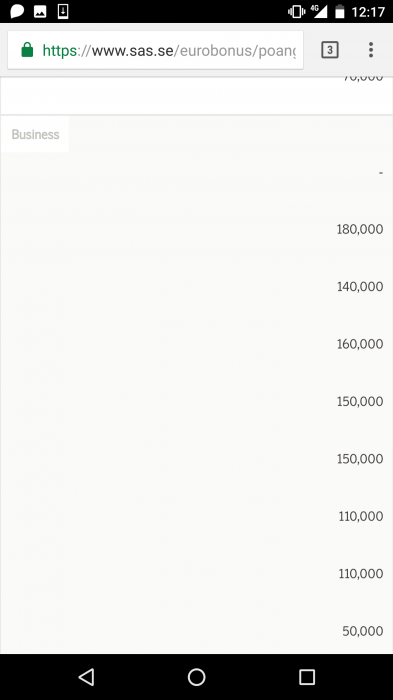Tap the Android back navigation button
The width and height of the screenshot is (393, 700).
tap(86, 677)
